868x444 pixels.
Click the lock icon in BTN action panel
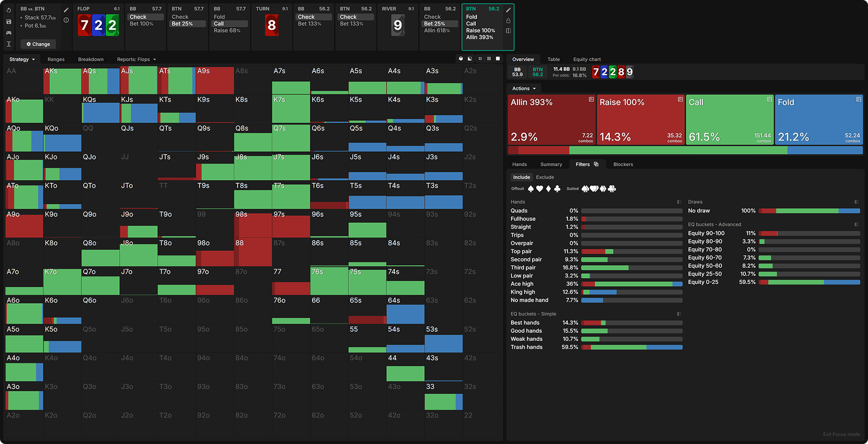pyautogui.click(x=508, y=21)
